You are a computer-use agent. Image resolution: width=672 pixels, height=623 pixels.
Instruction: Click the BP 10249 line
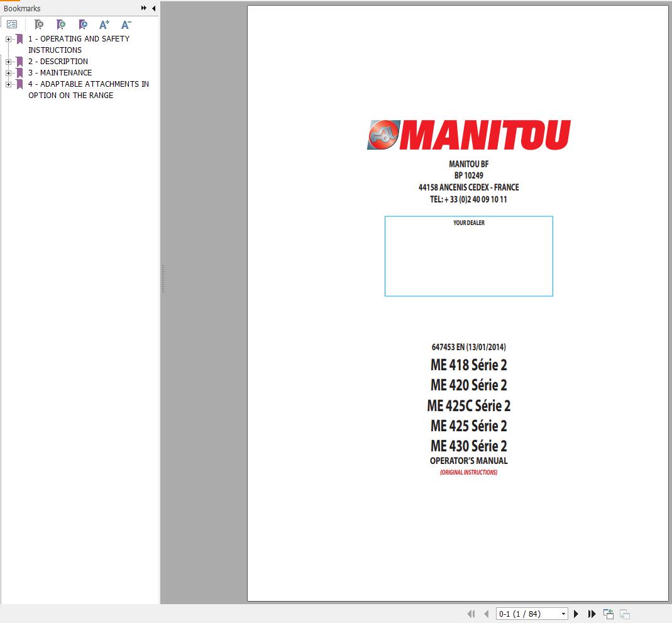[x=469, y=175]
